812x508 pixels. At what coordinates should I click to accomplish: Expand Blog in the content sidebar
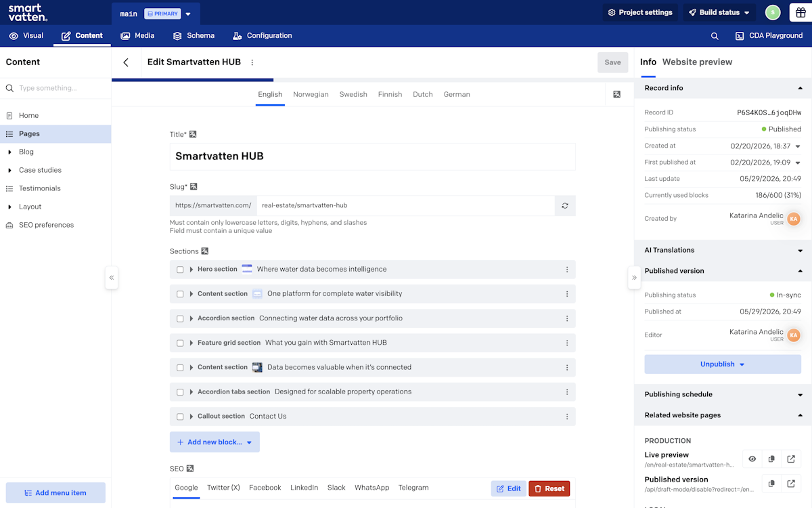tap(9, 152)
